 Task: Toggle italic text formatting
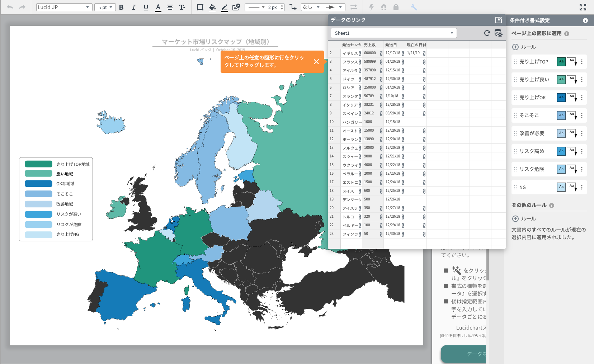pyautogui.click(x=133, y=7)
